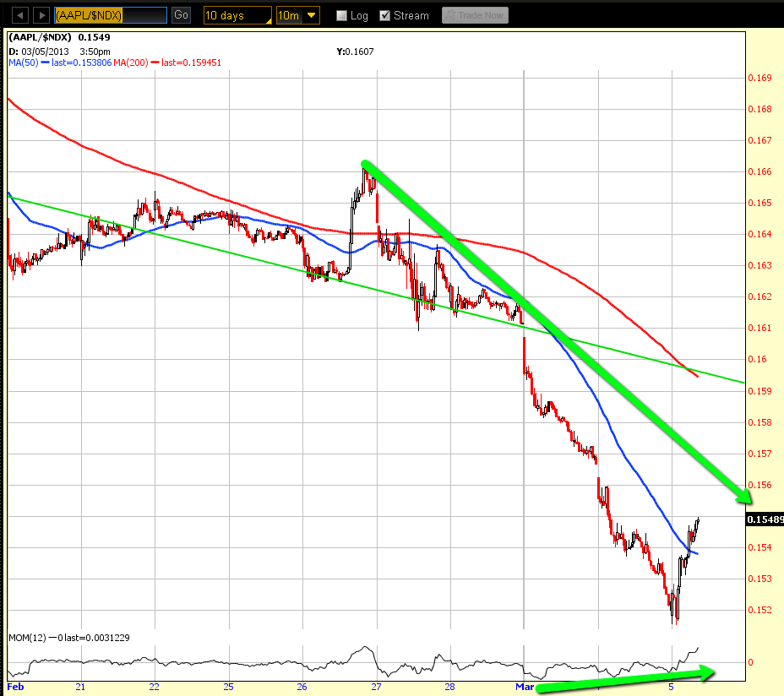The height and width of the screenshot is (696, 784).
Task: Go forward with the right arrow button
Action: [x=41, y=15]
